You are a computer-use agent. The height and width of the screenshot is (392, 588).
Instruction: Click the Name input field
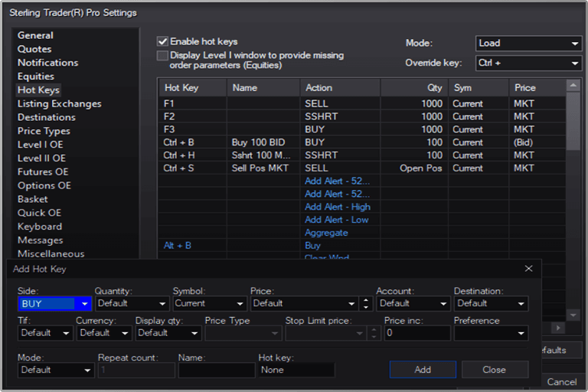(217, 371)
